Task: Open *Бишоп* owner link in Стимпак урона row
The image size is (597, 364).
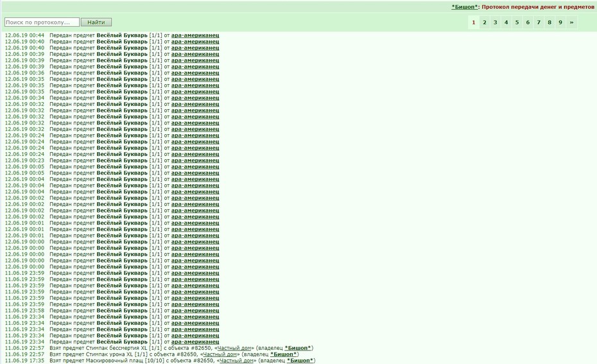Action: (283, 354)
